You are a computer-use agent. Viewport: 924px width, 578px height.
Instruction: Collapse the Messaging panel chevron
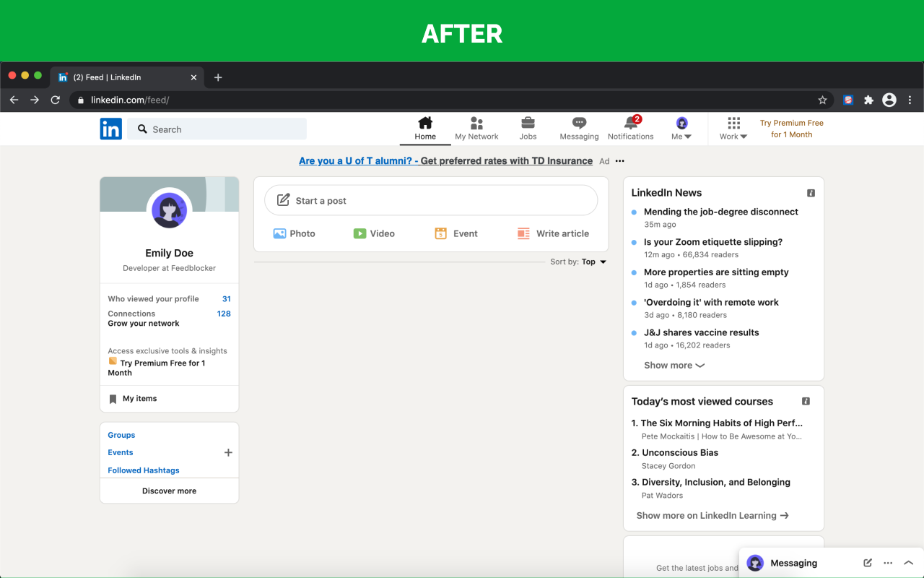click(x=908, y=563)
